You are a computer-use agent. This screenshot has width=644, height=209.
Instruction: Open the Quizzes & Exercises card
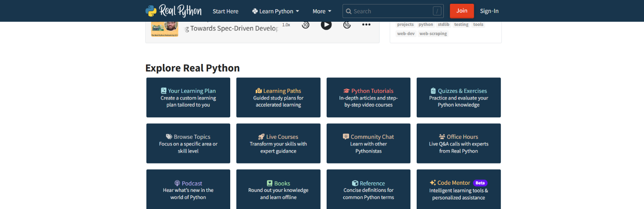(458, 97)
